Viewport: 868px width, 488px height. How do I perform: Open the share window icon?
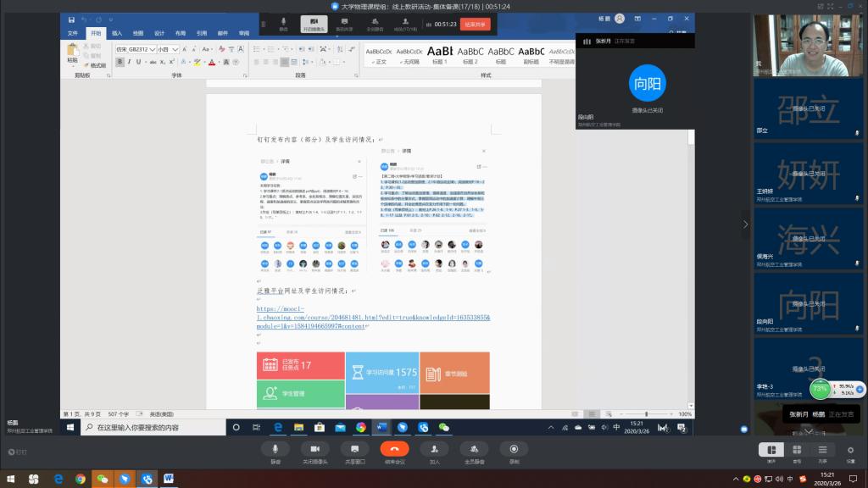pyautogui.click(x=354, y=449)
